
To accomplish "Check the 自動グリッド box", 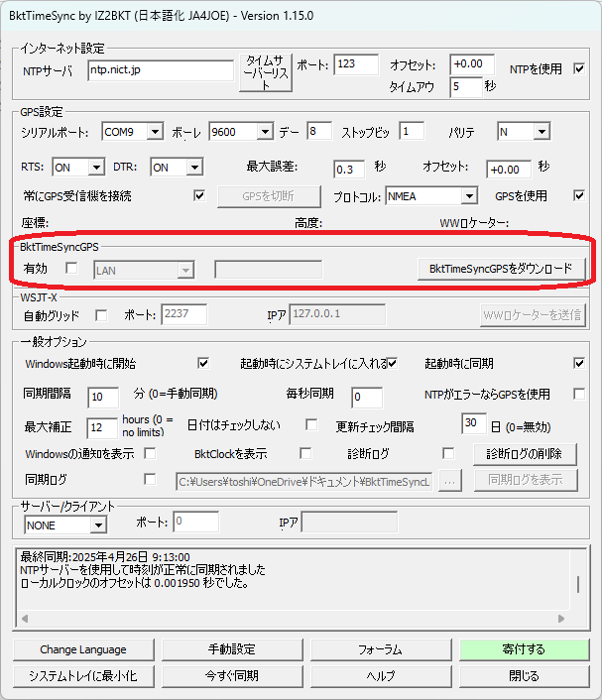I will (101, 315).
